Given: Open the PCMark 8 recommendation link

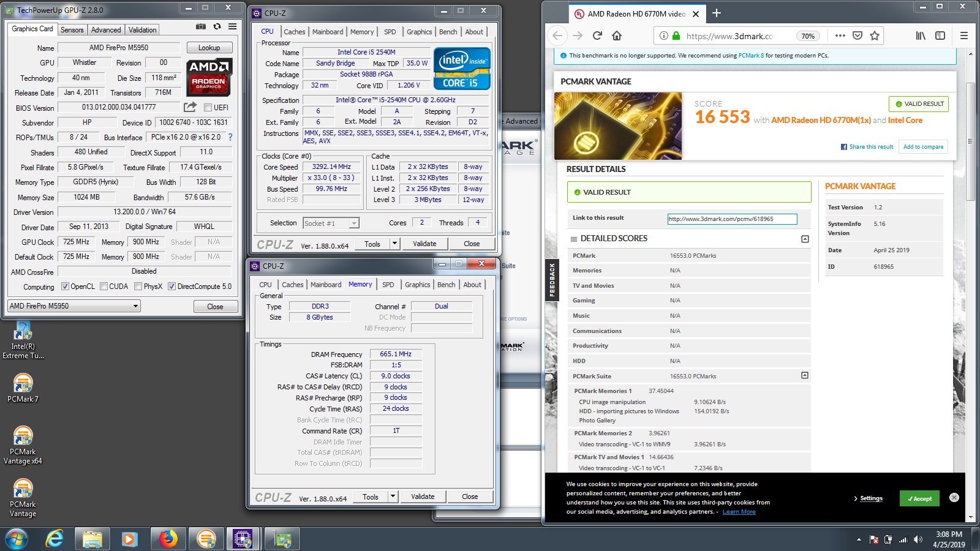Looking at the screenshot, I should [751, 55].
